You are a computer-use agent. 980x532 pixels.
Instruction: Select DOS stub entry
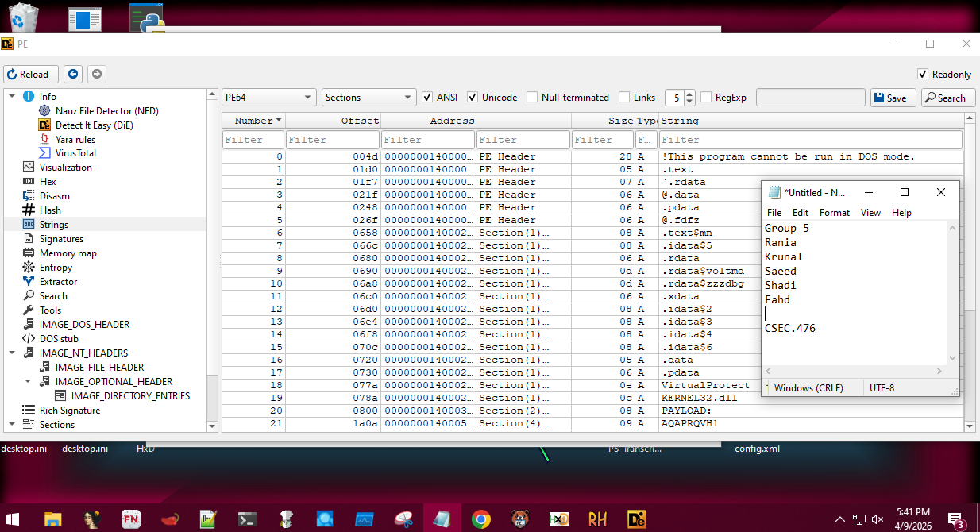(x=59, y=339)
